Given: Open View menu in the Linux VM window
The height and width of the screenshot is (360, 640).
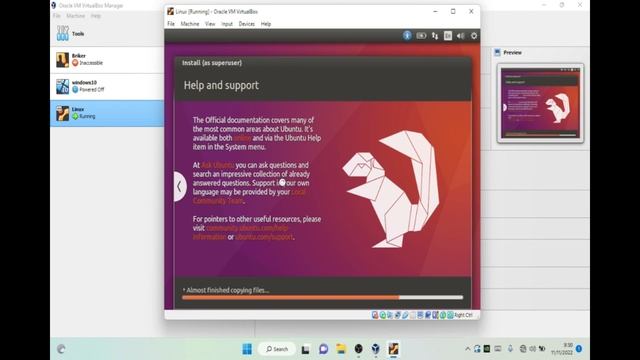Looking at the screenshot, I should pos(210,24).
